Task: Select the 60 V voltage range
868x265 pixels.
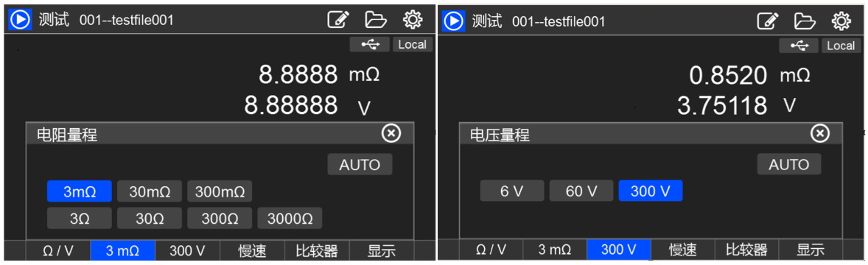Action: tap(581, 191)
